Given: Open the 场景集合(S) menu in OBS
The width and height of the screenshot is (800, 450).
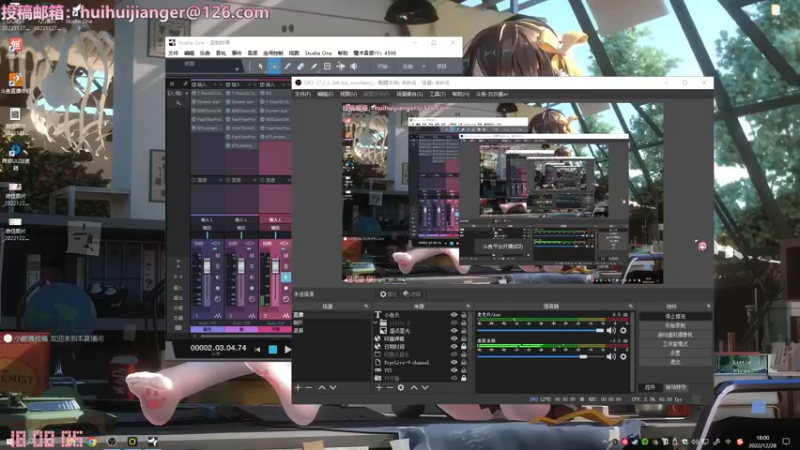Looking at the screenshot, I should tap(409, 94).
